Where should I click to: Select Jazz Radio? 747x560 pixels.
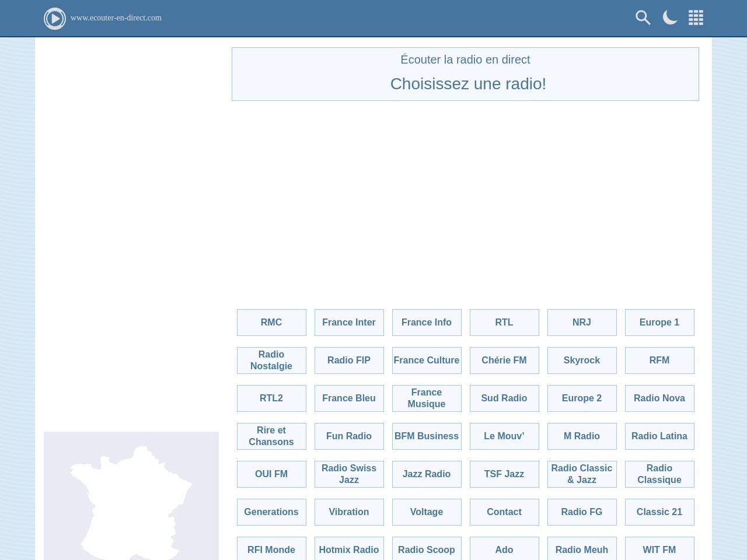427,474
